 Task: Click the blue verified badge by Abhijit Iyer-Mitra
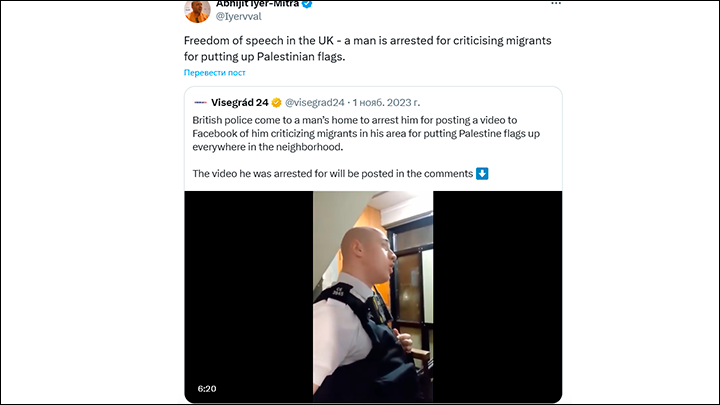pos(307,4)
